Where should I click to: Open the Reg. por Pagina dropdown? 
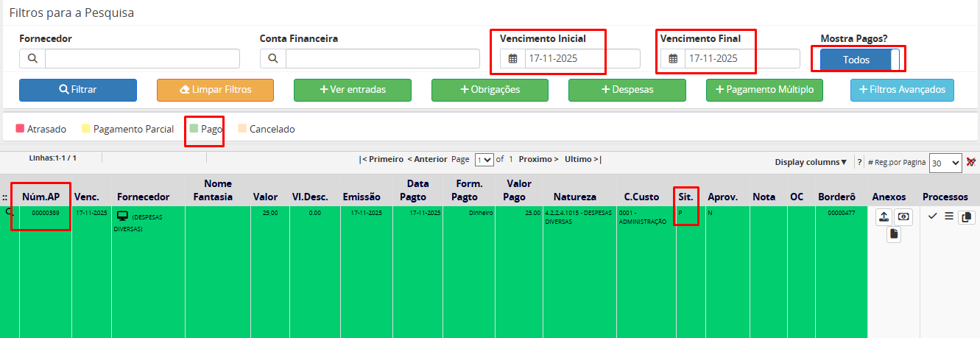click(945, 163)
